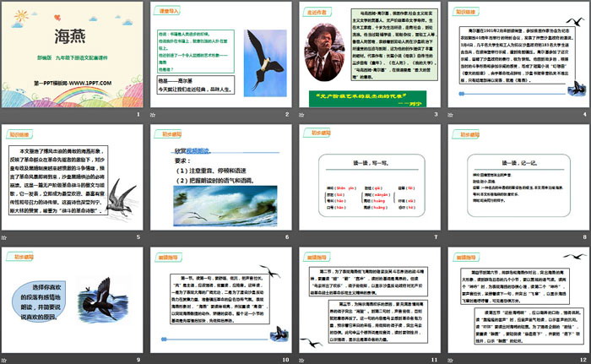Image resolution: width=591 pixels, height=364 pixels.
Task: Preview the animation star icon under slide 5
Action: coord(4,237)
